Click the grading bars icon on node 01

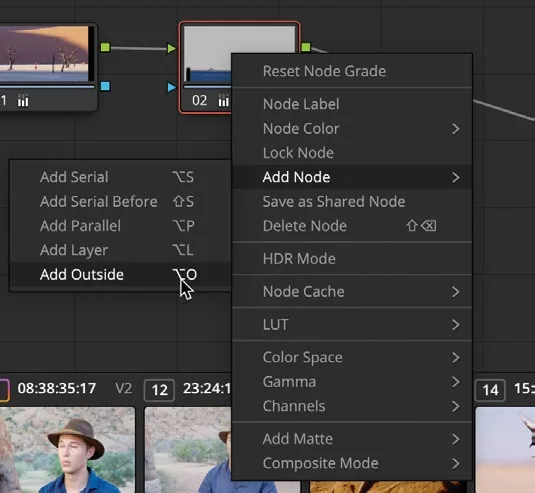23,100
